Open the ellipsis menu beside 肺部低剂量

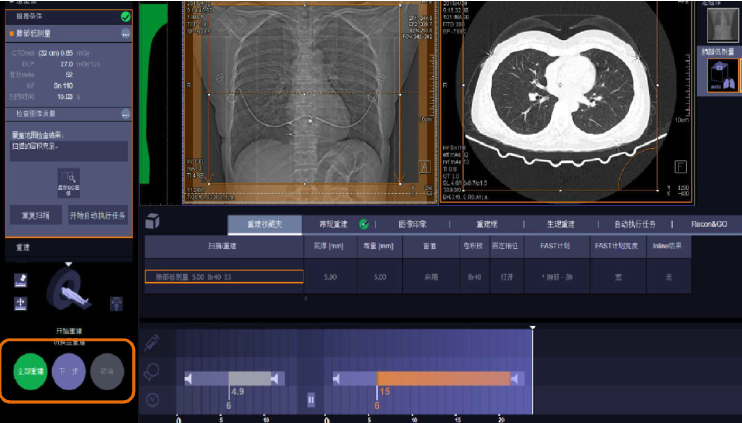point(125,34)
